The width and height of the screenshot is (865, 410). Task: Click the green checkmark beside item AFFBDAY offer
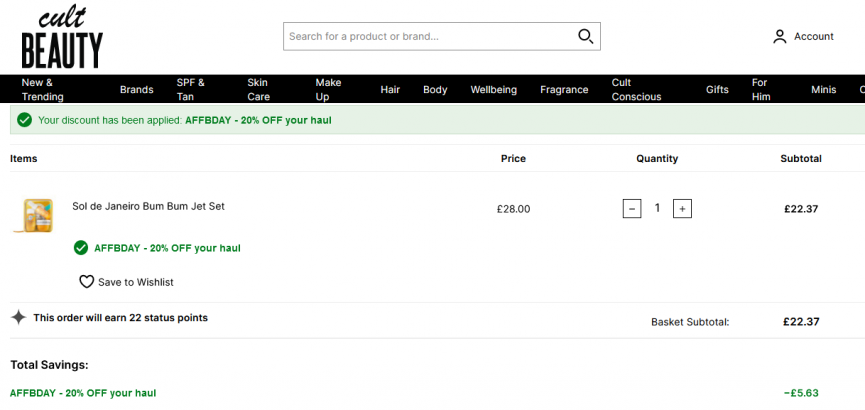click(81, 248)
